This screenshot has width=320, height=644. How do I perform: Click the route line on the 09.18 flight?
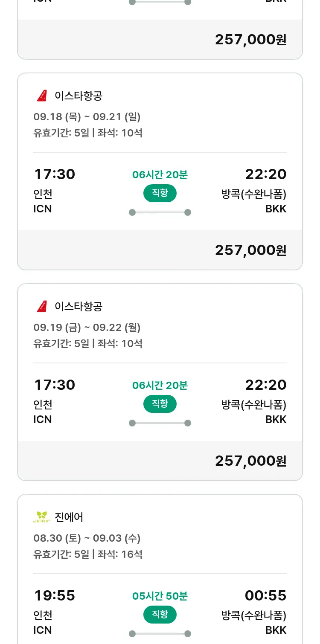coord(160,212)
